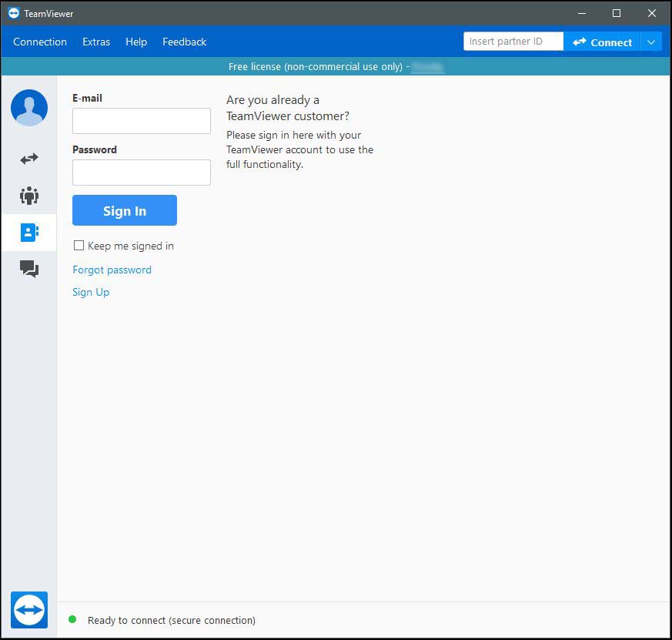Focus the Password input field
This screenshot has height=640, width=672.
tap(142, 173)
